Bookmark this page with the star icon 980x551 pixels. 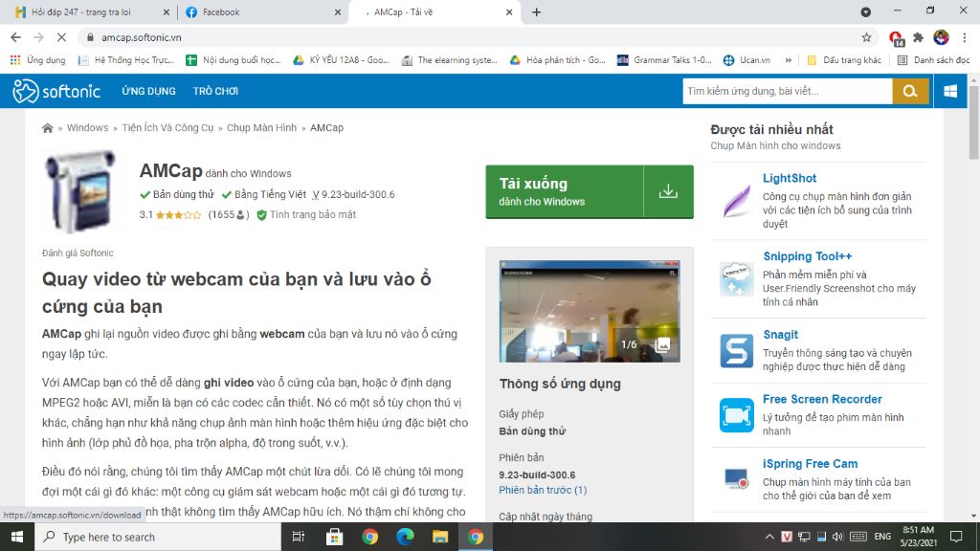866,37
